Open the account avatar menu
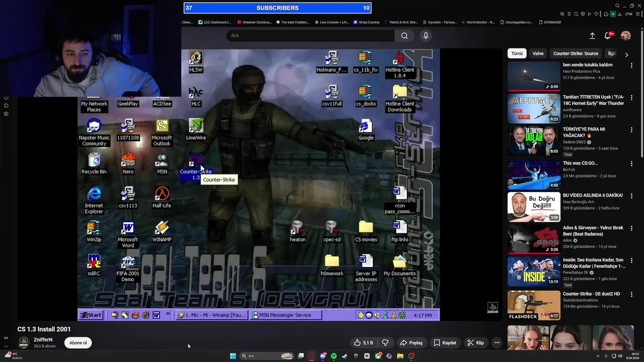This screenshot has height=362, width=644. click(x=626, y=36)
